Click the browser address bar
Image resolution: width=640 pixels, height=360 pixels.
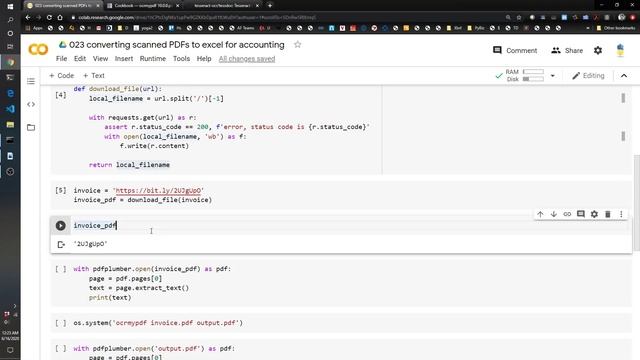[286, 18]
